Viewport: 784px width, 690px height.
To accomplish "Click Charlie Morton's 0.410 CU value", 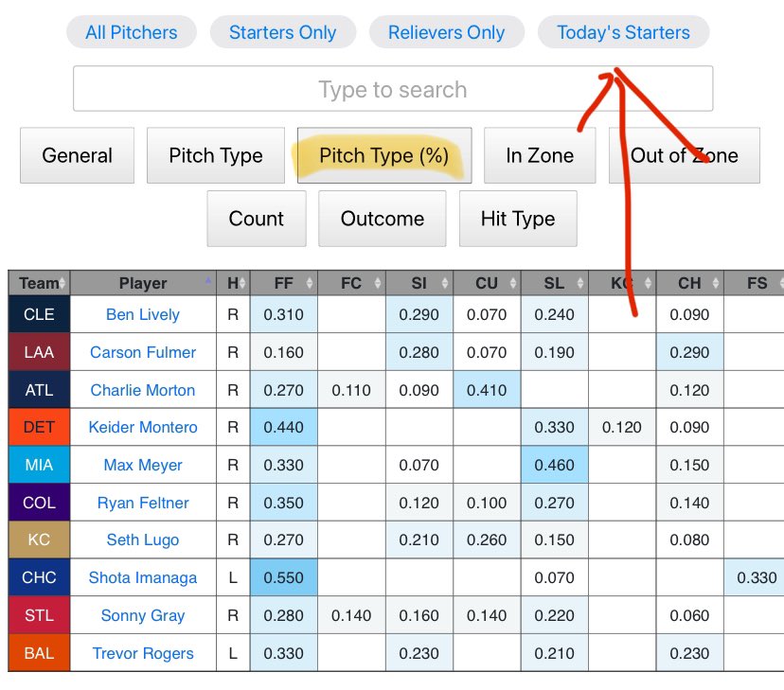I will click(x=487, y=390).
